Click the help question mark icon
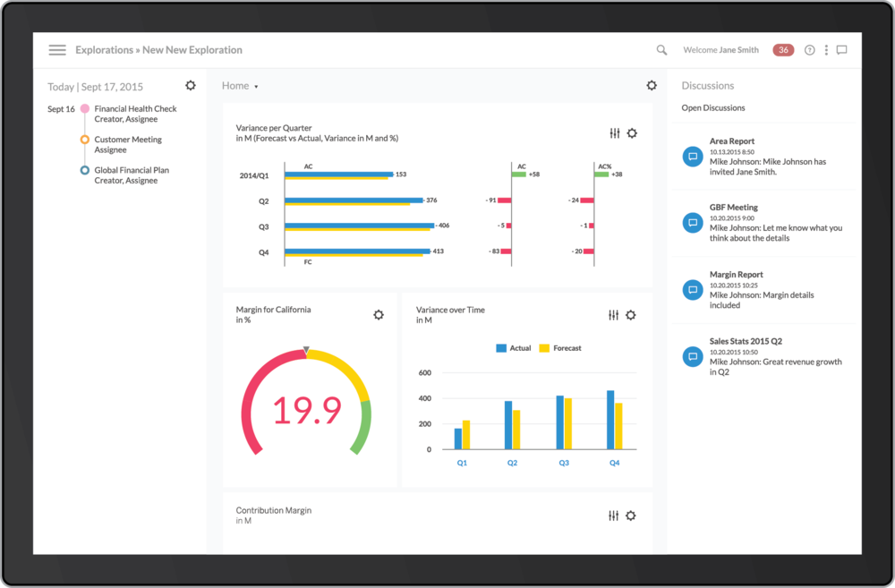Image resolution: width=895 pixels, height=588 pixels. [x=808, y=50]
